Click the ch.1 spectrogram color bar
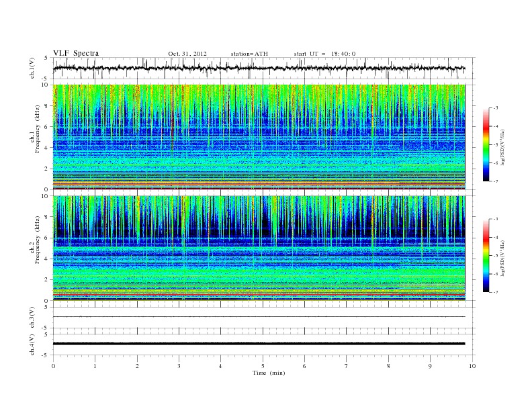 (486, 144)
